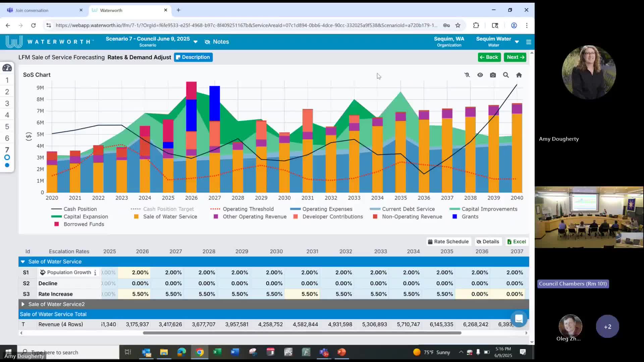This screenshot has width=644, height=362.
Task: Toggle the chart eye visibility icon
Action: point(480,75)
